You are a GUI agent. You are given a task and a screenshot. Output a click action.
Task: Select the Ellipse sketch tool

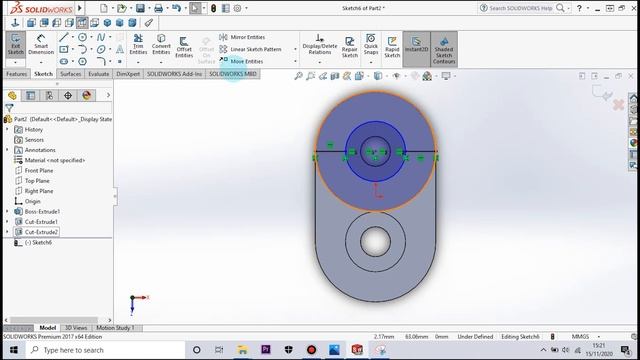(101, 49)
